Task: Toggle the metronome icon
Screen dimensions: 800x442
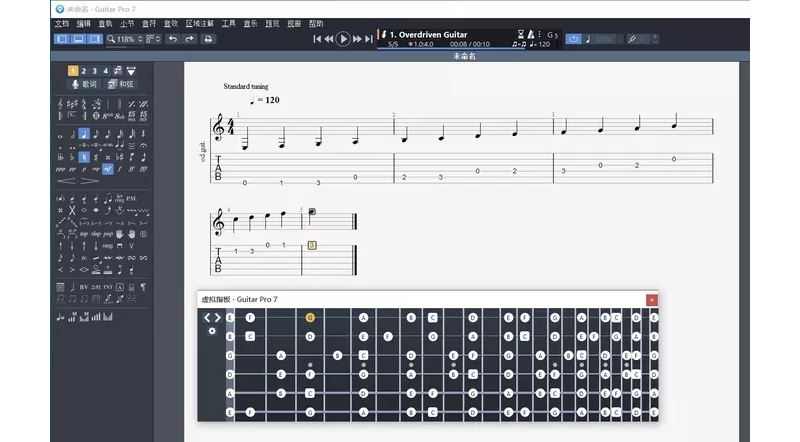Action: click(x=531, y=34)
